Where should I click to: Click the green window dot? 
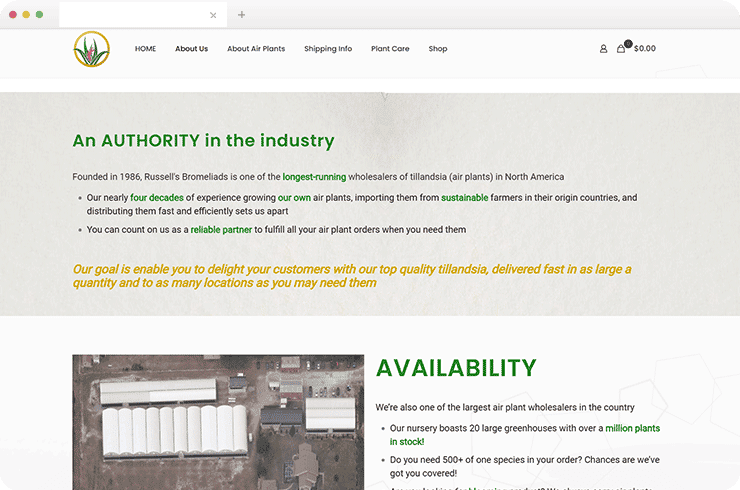coord(39,15)
